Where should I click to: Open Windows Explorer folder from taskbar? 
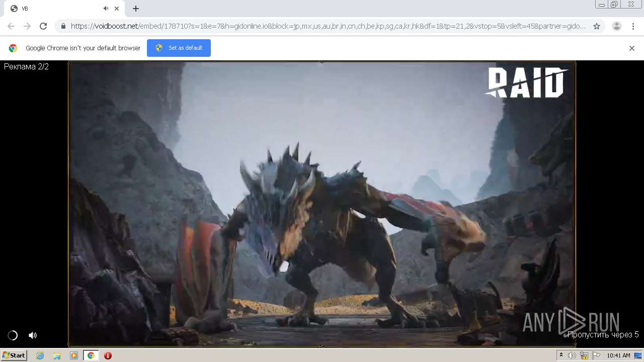pos(57,355)
